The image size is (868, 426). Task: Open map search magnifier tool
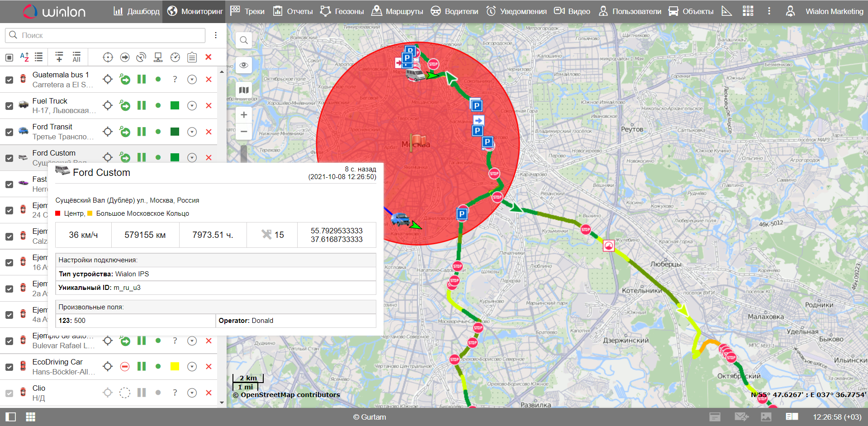point(244,40)
